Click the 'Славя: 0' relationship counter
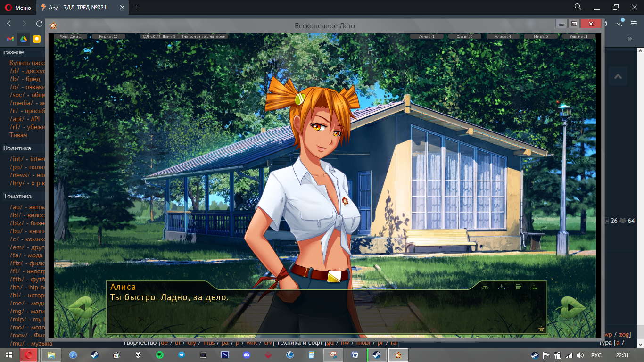Image resolution: width=644 pixels, height=362 pixels. click(x=465, y=36)
